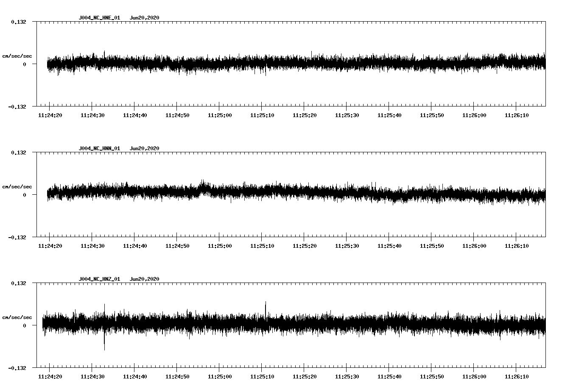Click 11:25:50 time label on HNN axis
Viewport: 576px width, 392px height.
click(432, 246)
